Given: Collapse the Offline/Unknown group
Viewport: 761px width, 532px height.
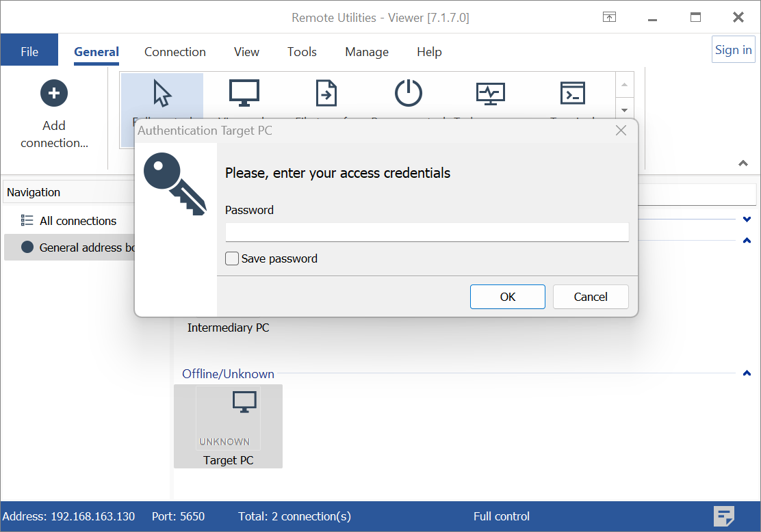Looking at the screenshot, I should [x=747, y=373].
